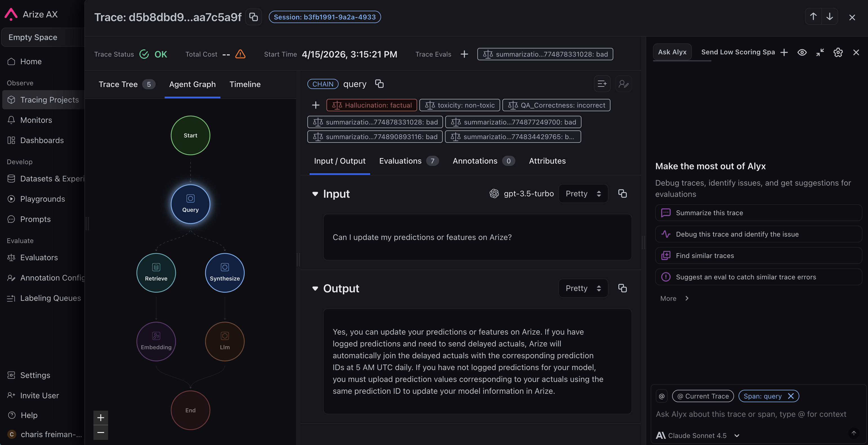Switch to the Agent Graph tab
This screenshot has width=868, height=445.
click(x=192, y=84)
